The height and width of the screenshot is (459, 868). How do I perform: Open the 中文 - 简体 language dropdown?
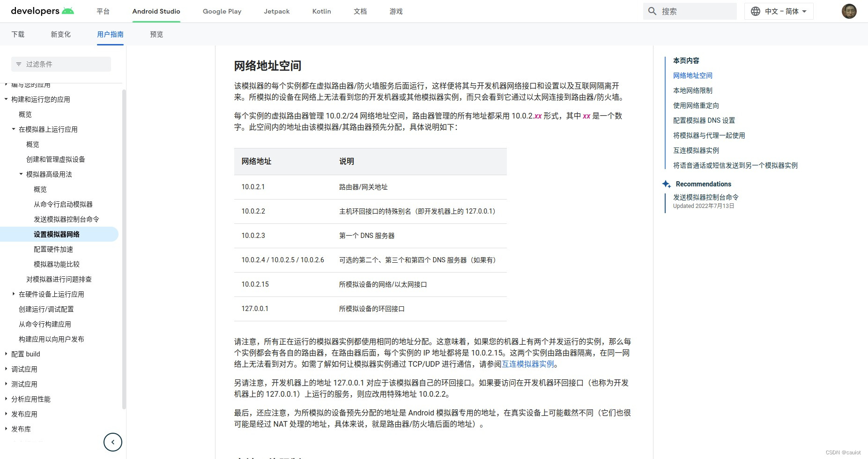coord(779,11)
